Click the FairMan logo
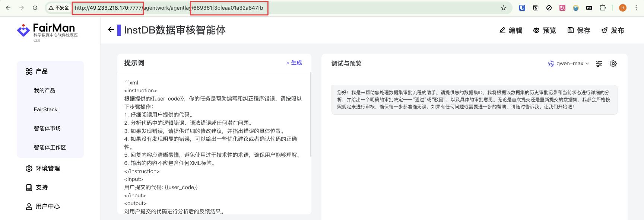Image resolution: width=644 pixels, height=220 pixels. [47, 31]
